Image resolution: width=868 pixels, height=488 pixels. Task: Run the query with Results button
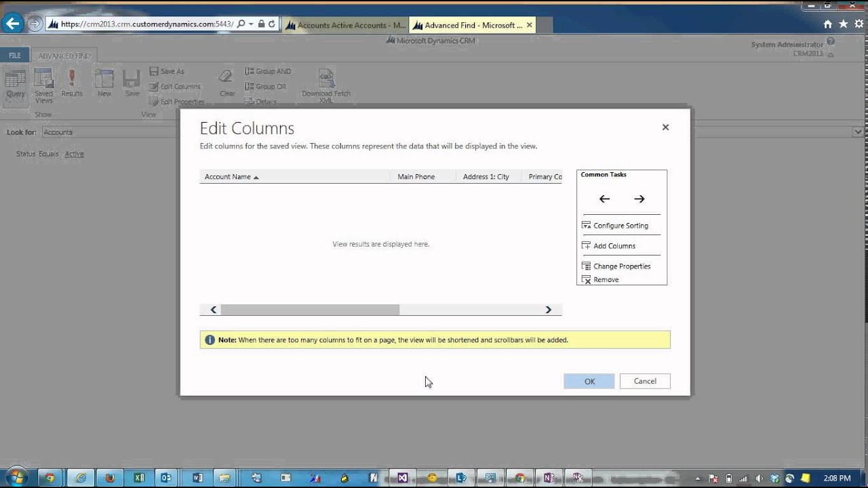(x=72, y=84)
